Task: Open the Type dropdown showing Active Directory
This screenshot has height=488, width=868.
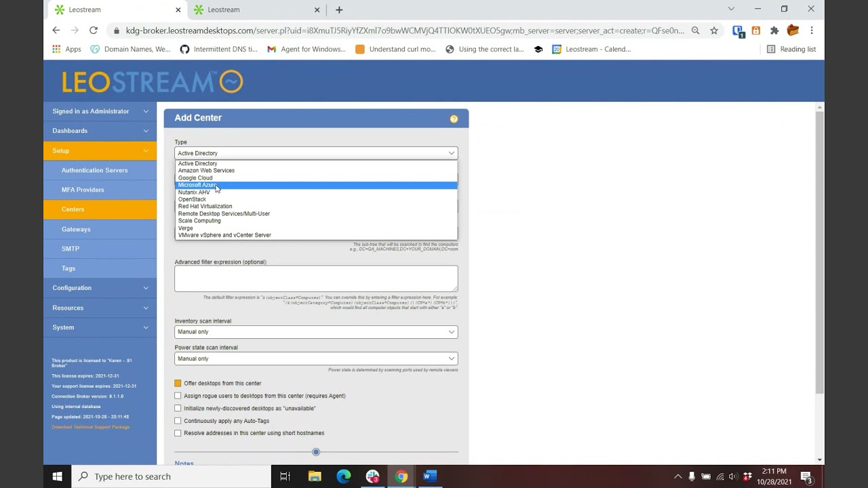Action: 316,153
